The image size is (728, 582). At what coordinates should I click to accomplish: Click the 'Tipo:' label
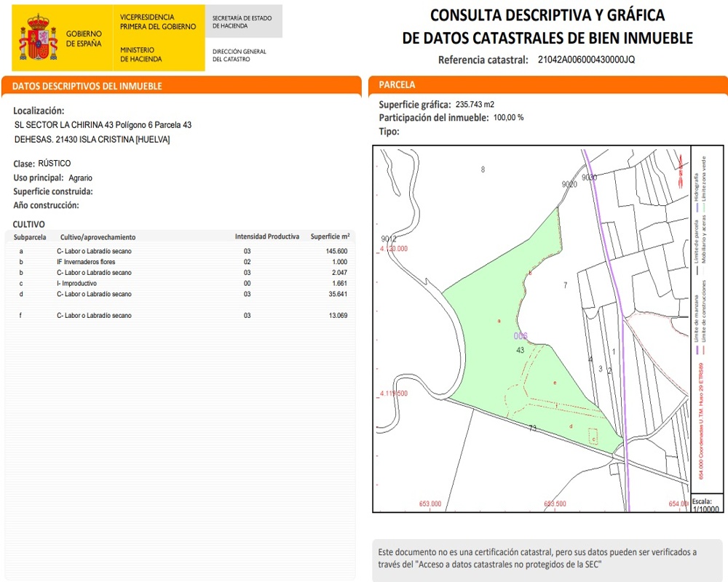coord(389,132)
